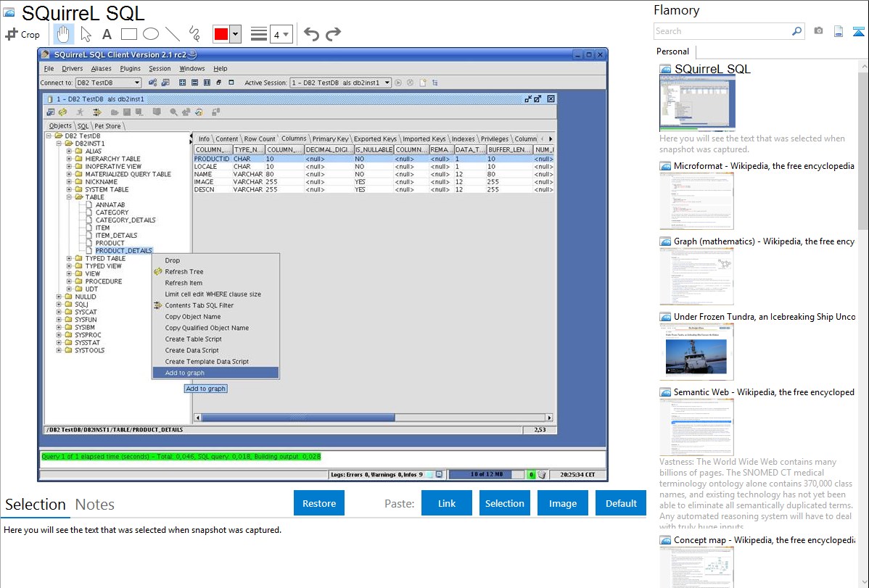Screen dimensions: 869x588
Task: Open the Semantic Web snapshot title
Action: pyautogui.click(x=764, y=392)
